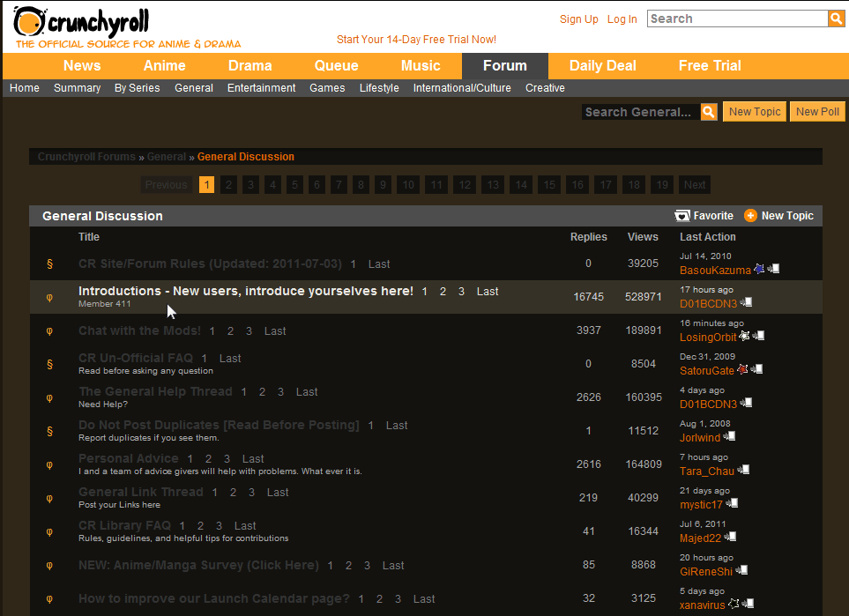This screenshot has width=849, height=616.
Task: Open user profile D01BCDN3 in Introductions row
Action: (x=708, y=304)
